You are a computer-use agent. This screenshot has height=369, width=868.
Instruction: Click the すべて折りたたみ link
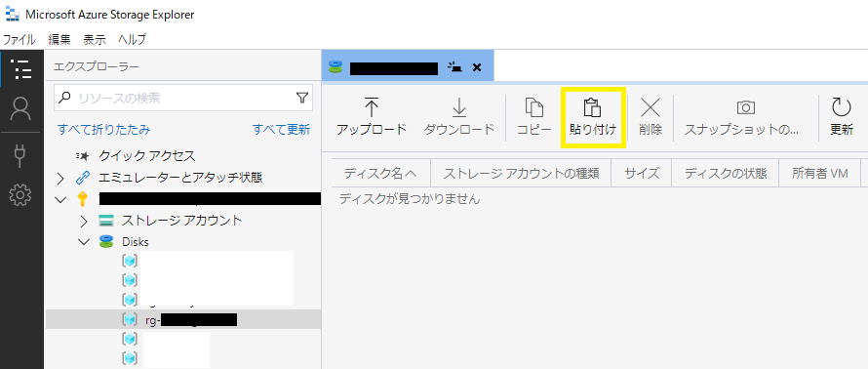104,129
